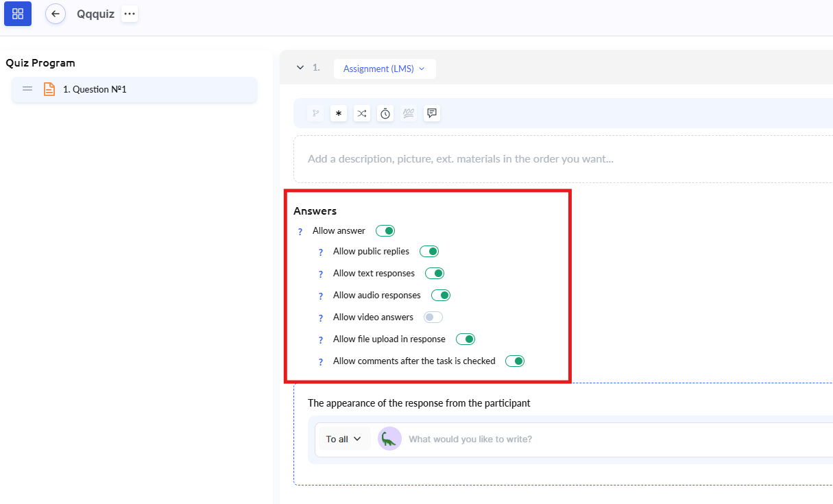Disable the Allow public replies toggle
The width and height of the screenshot is (833, 504).
(429, 252)
